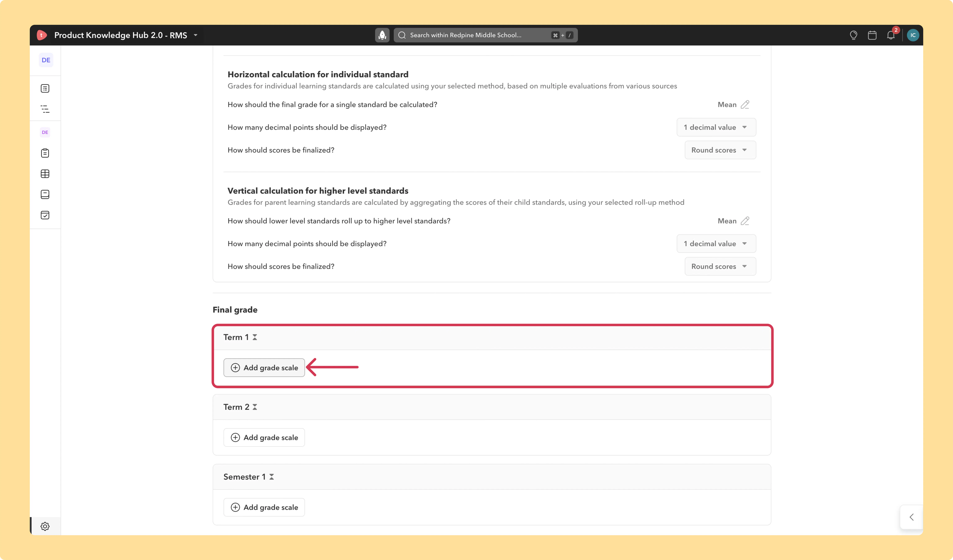This screenshot has height=560, width=953.
Task: Open the indented outline sidebar icon
Action: [45, 109]
